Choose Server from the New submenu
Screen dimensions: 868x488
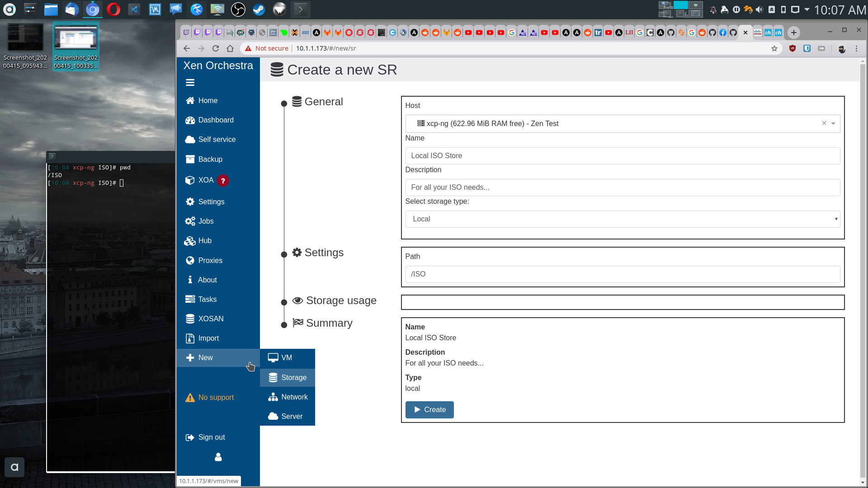(288, 416)
